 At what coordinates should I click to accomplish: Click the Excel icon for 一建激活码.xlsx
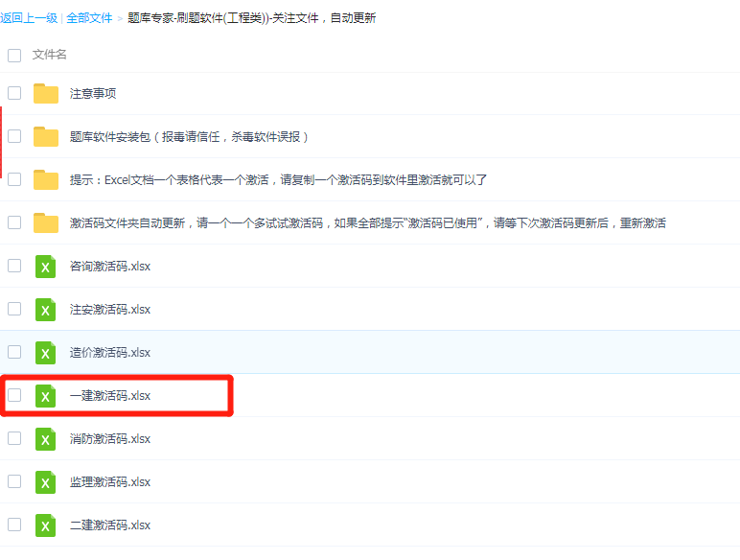pos(46,395)
